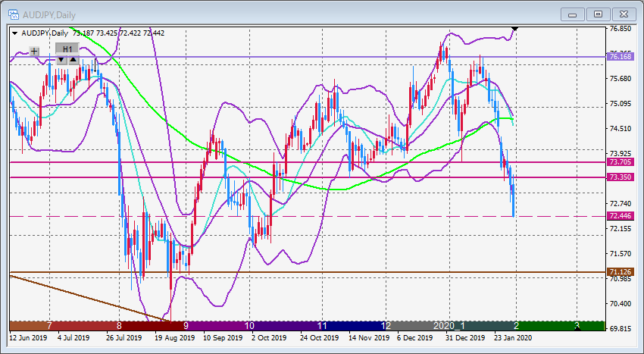Click the 69.815 price scale value

620,329
